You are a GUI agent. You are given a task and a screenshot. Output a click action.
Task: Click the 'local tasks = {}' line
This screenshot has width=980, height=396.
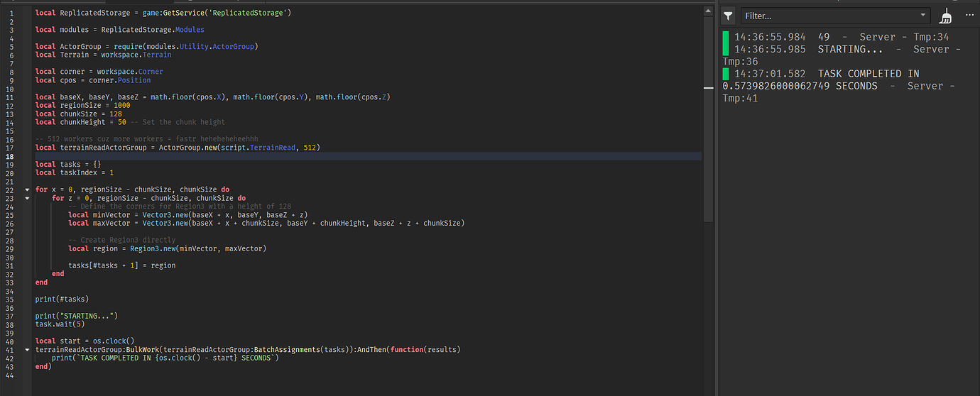68,164
